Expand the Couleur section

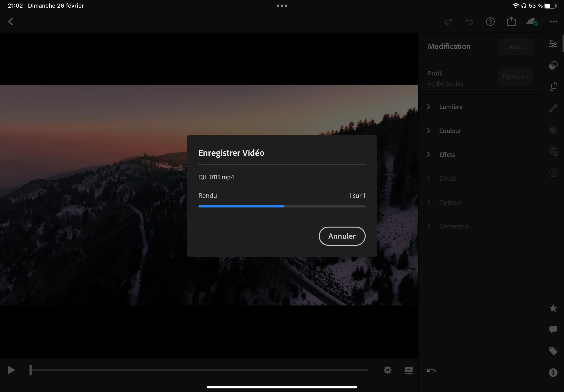(x=450, y=131)
